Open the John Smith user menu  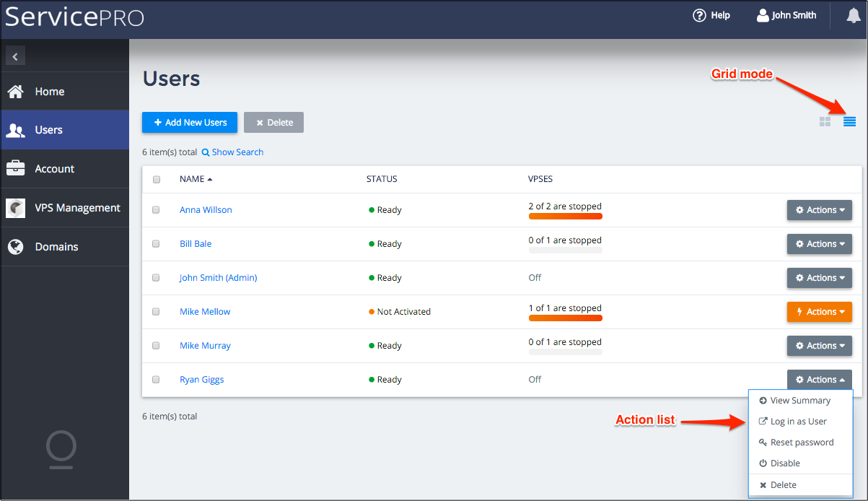click(x=786, y=15)
